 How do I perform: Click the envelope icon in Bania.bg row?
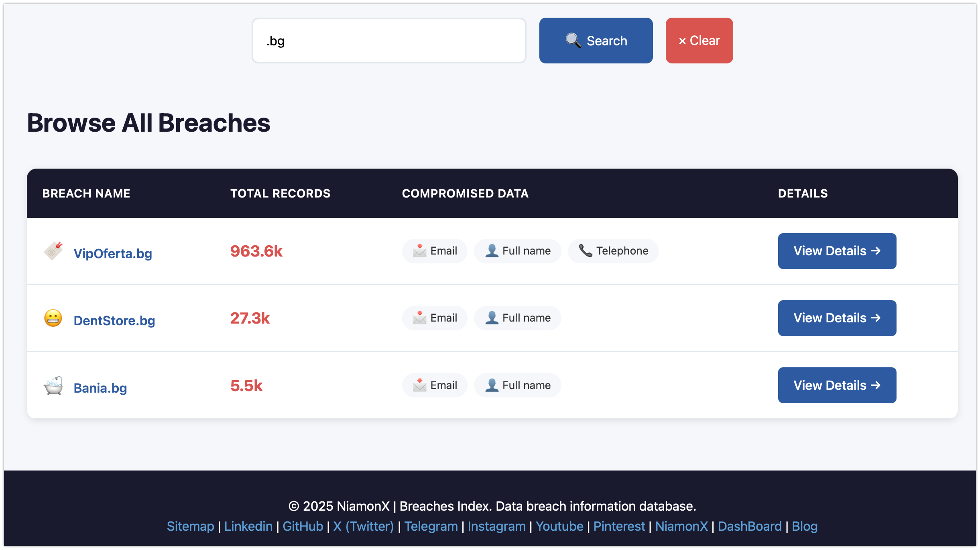[420, 385]
